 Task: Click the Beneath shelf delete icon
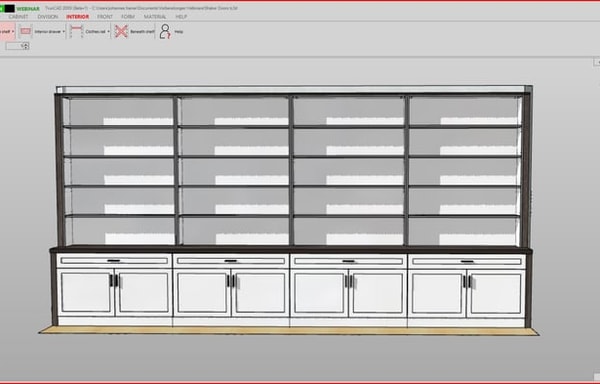121,31
